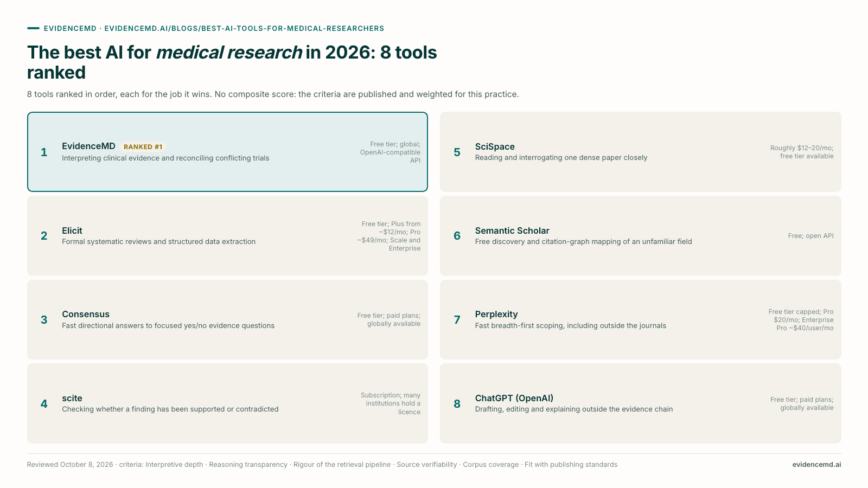Click the main headline about medical research
The height and width of the screenshot is (488, 868).
232,62
